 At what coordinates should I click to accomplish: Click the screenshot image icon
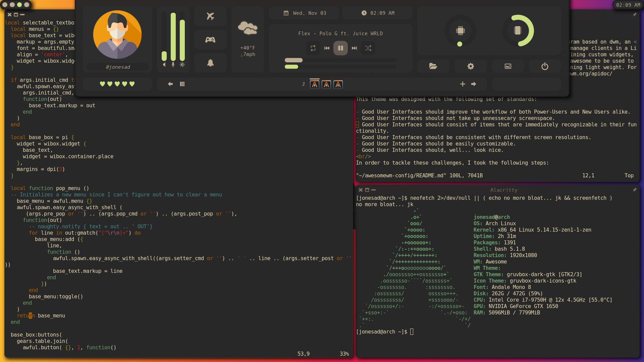click(508, 66)
